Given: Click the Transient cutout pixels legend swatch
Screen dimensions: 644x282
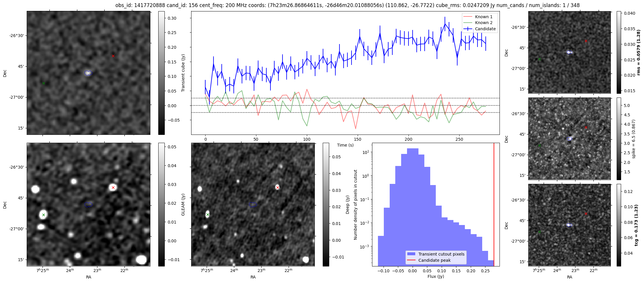Looking at the screenshot, I should 411,254.
